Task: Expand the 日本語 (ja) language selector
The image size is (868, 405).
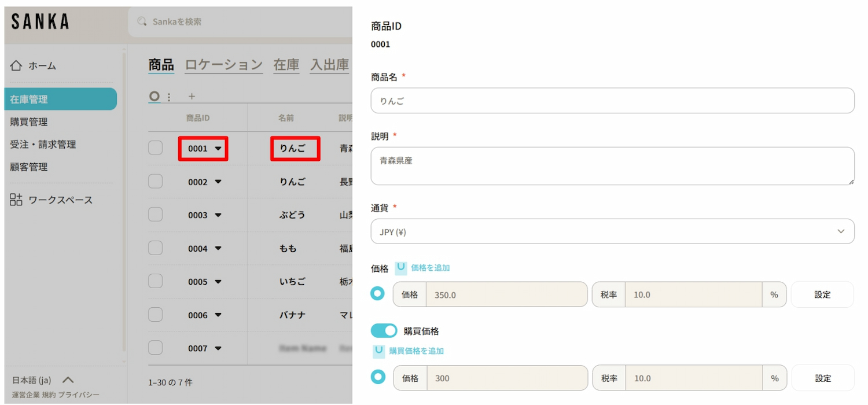Action: point(68,380)
